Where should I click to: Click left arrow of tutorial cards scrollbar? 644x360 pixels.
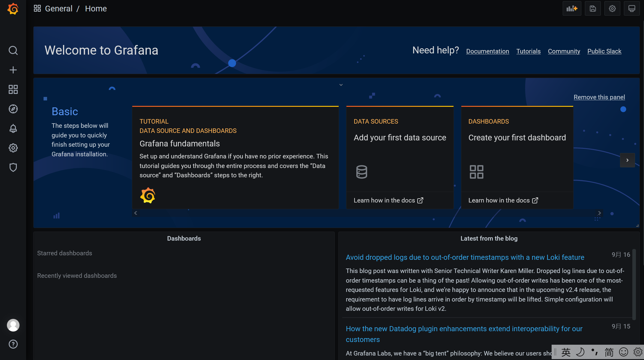click(136, 213)
